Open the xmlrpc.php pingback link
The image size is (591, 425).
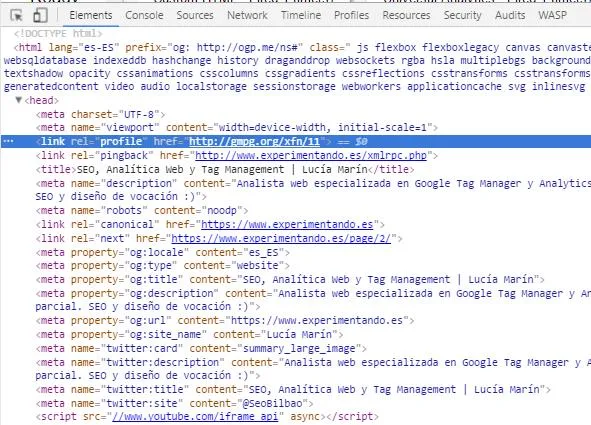tap(311, 156)
